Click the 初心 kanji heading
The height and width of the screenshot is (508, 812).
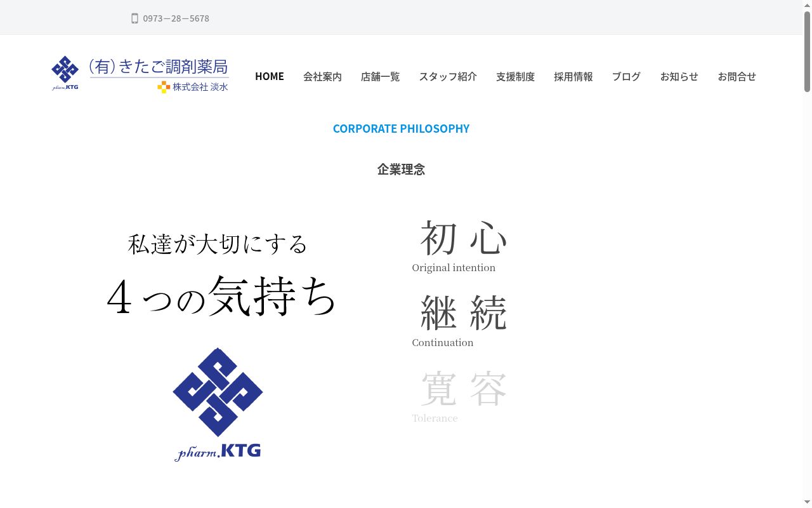click(464, 238)
